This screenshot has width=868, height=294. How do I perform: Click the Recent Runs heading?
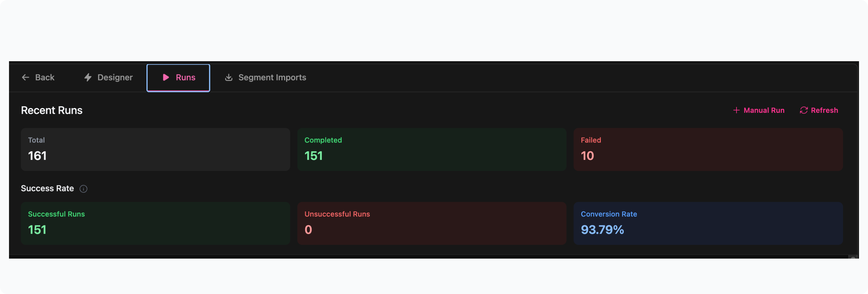52,110
